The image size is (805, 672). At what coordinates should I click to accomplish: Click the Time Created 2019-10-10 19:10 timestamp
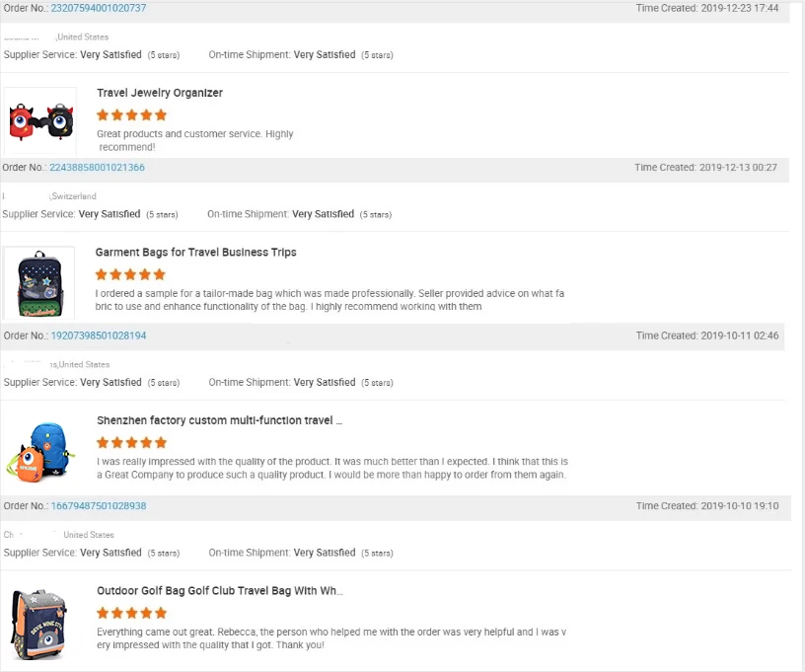point(707,506)
